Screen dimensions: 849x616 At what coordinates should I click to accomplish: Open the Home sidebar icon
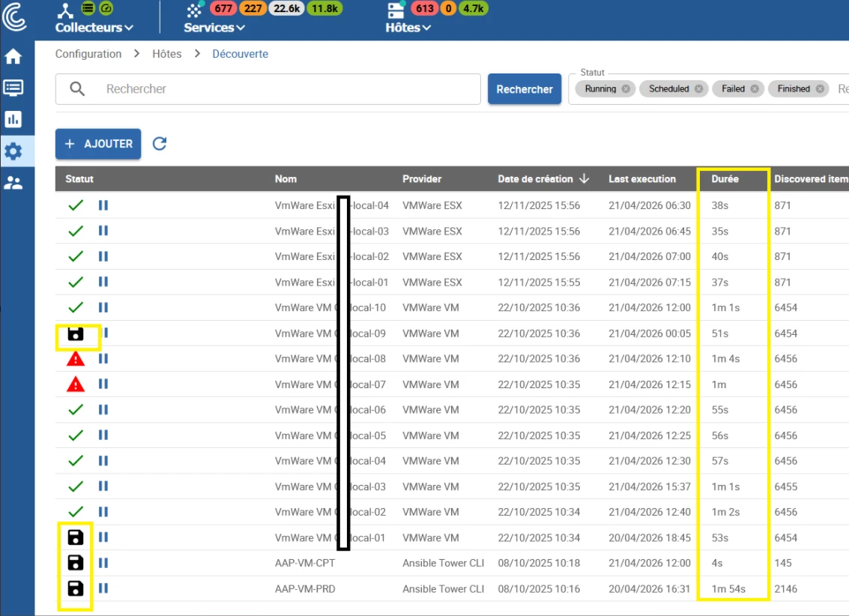click(x=13, y=56)
